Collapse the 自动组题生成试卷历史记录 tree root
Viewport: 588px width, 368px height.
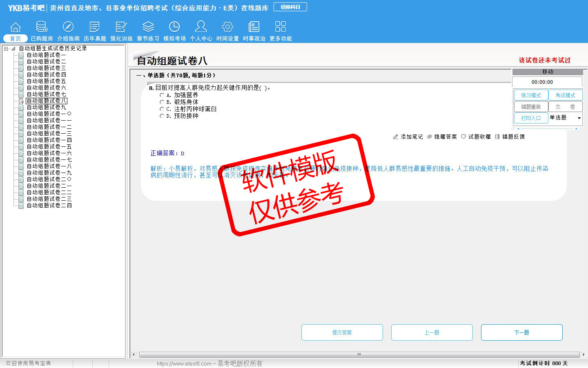6,49
